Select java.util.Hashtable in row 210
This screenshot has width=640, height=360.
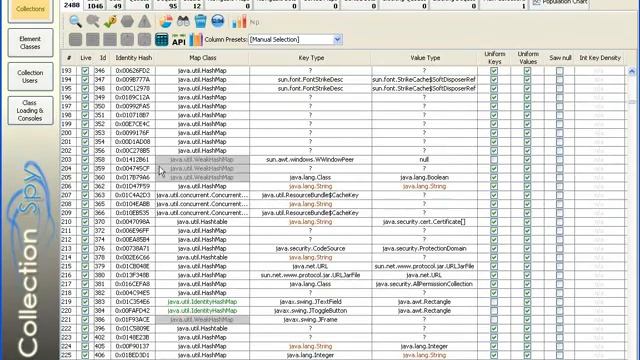(202, 222)
